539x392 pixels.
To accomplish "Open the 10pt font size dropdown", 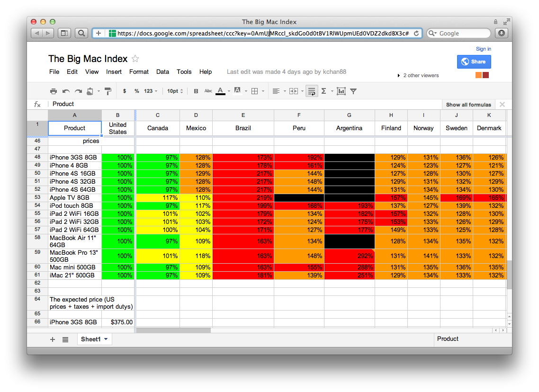I will (175, 91).
